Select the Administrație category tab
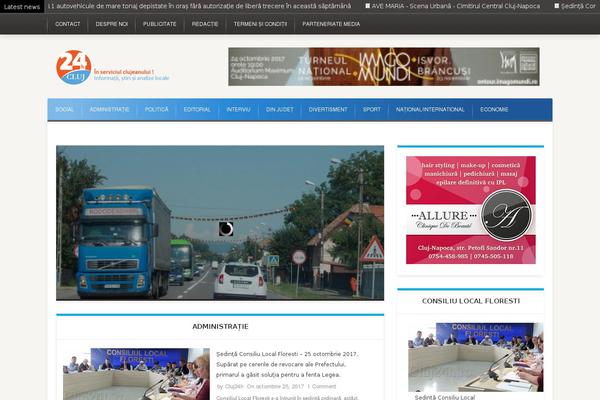This screenshot has width=600, height=400. [x=109, y=109]
